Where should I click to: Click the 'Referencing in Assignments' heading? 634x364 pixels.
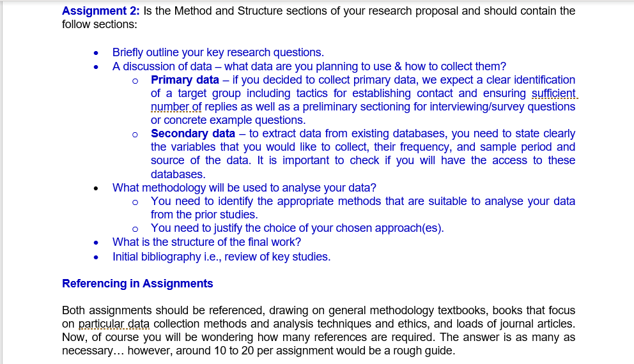(137, 284)
